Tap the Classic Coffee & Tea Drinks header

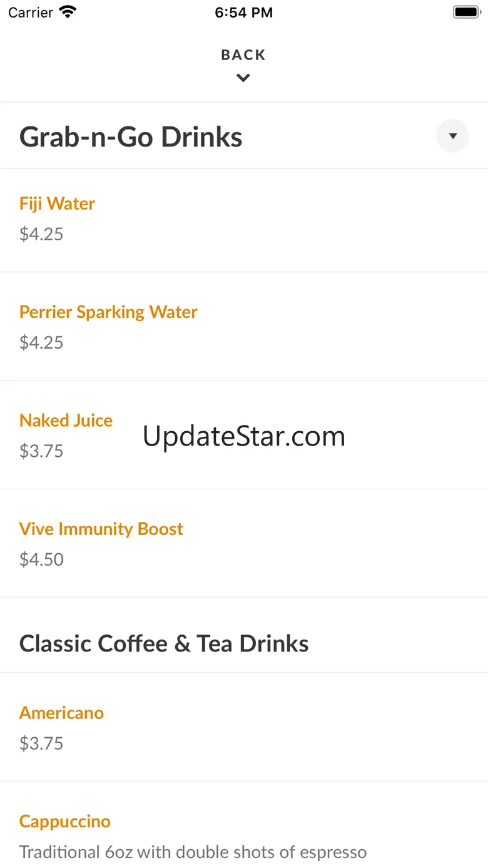[164, 643]
